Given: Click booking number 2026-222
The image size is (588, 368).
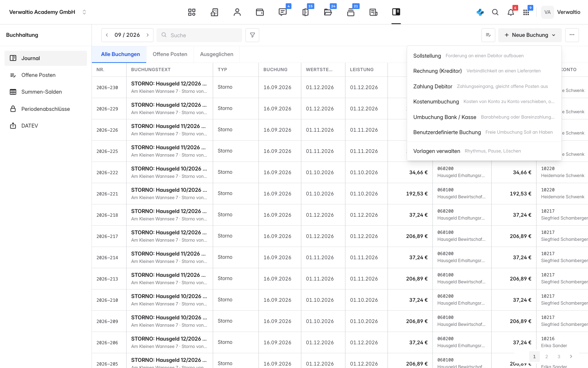Looking at the screenshot, I should point(107,173).
